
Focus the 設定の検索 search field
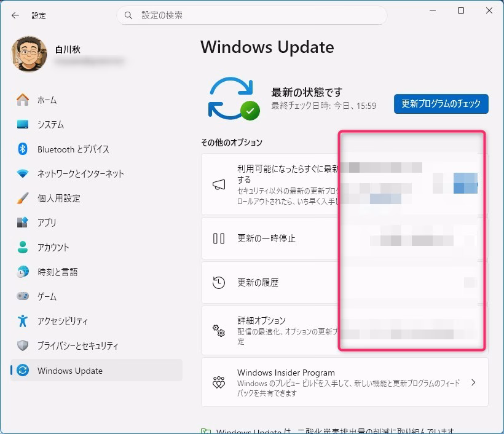tap(251, 15)
